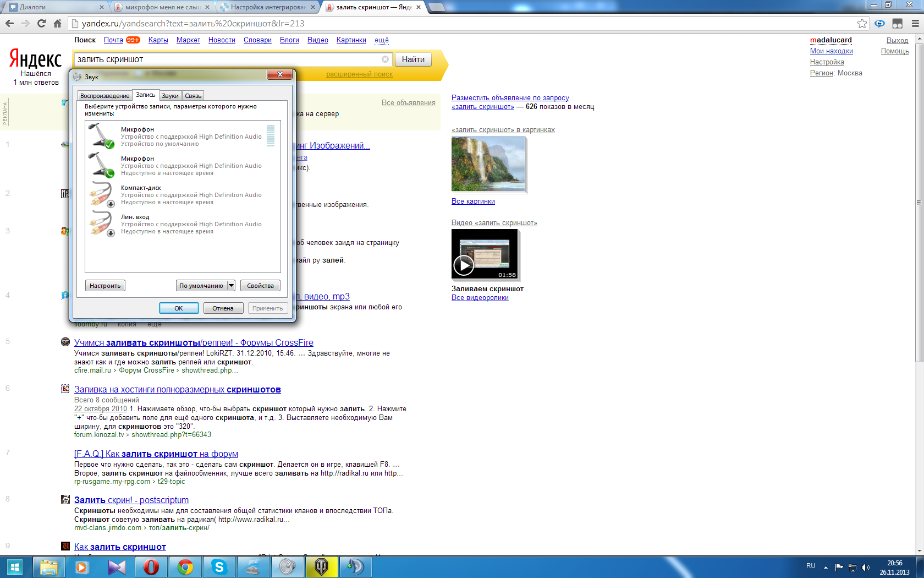This screenshot has width=924, height=578.
Task: Click По умолчанию button
Action: 201,286
